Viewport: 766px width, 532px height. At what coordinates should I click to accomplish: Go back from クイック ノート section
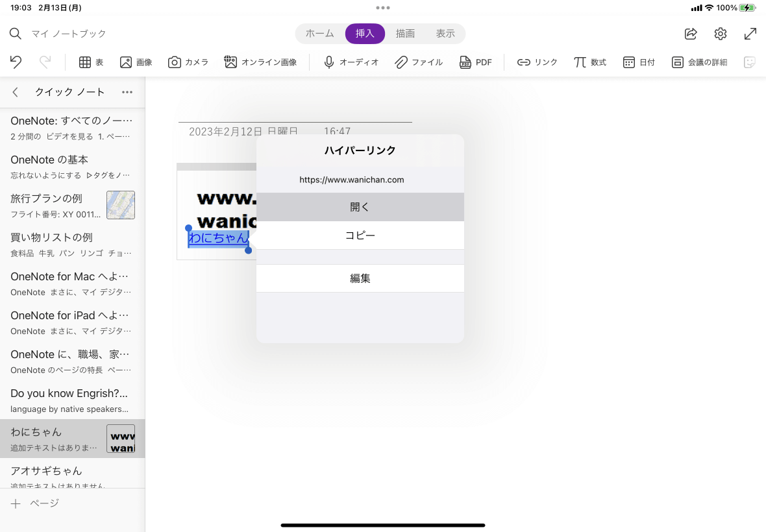click(15, 91)
